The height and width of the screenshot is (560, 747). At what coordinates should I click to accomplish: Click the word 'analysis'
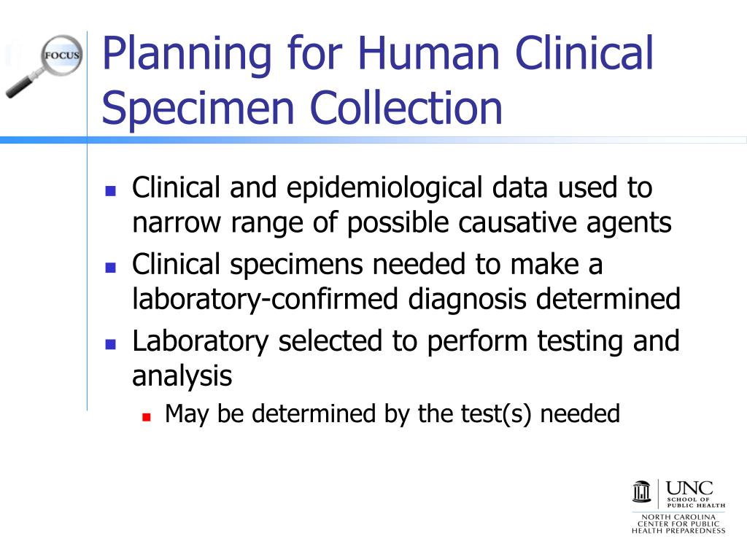pyautogui.click(x=182, y=376)
